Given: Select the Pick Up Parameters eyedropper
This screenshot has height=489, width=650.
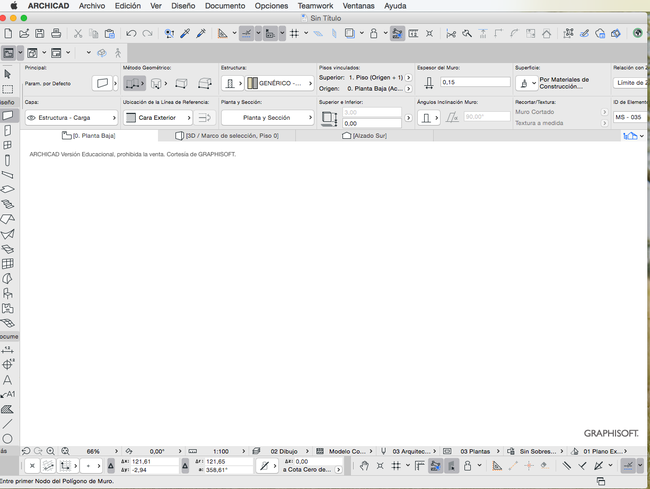Looking at the screenshot, I should [185, 33].
